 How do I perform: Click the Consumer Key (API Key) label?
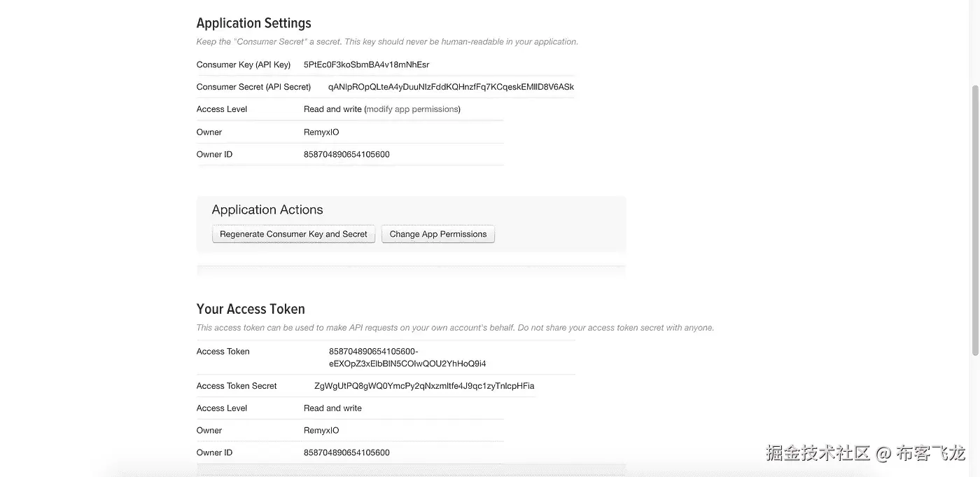click(243, 64)
